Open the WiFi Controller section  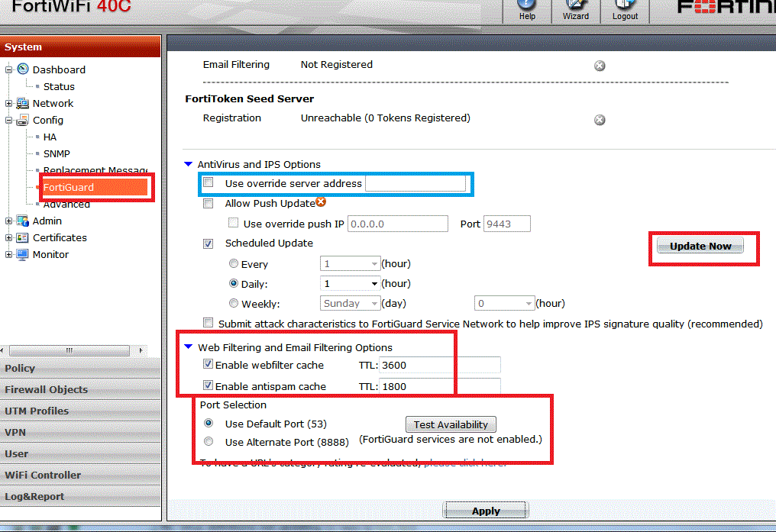coord(80,475)
